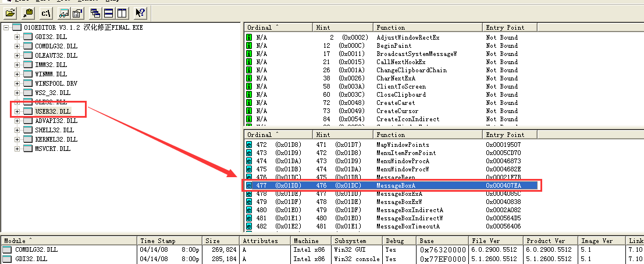Click the context Help arrow-question icon
The width and height of the screenshot is (644, 264).
[140, 13]
